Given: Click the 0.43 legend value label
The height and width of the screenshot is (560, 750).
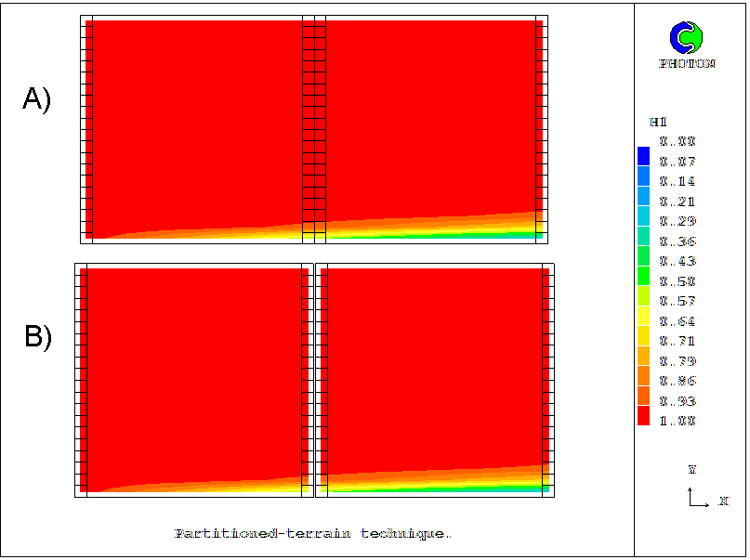Looking at the screenshot, I should [678, 262].
